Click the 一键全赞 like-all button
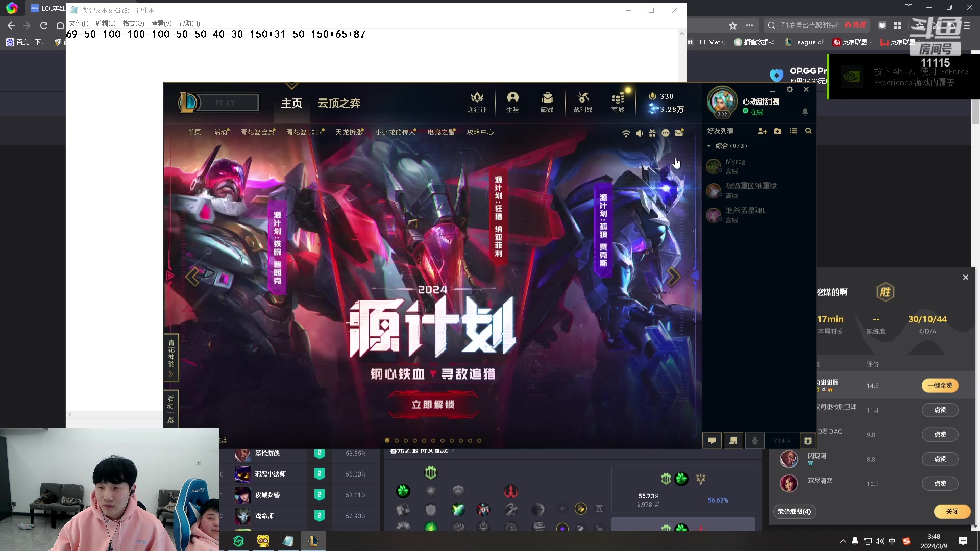 pos(940,386)
